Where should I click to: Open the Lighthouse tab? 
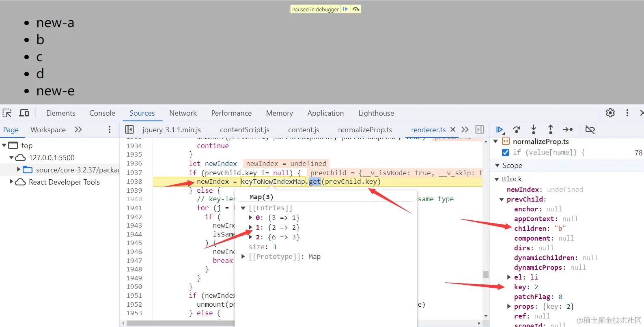click(x=376, y=113)
